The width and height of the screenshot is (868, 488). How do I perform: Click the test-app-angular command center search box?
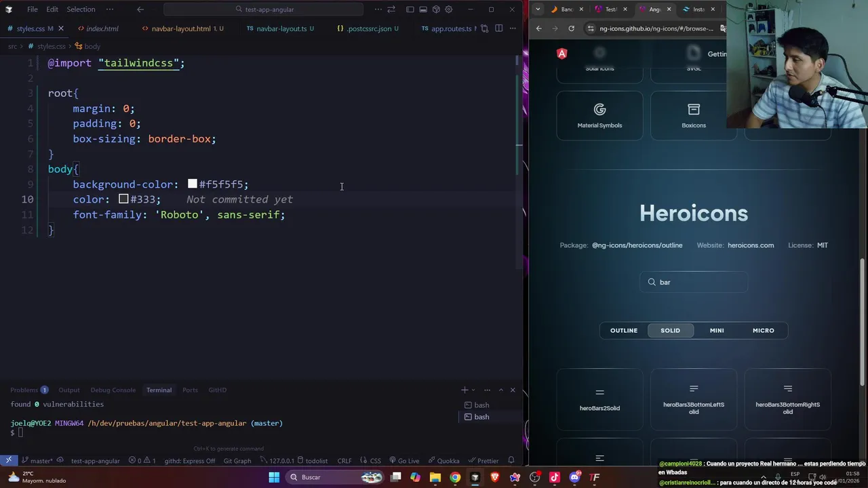pyautogui.click(x=263, y=9)
